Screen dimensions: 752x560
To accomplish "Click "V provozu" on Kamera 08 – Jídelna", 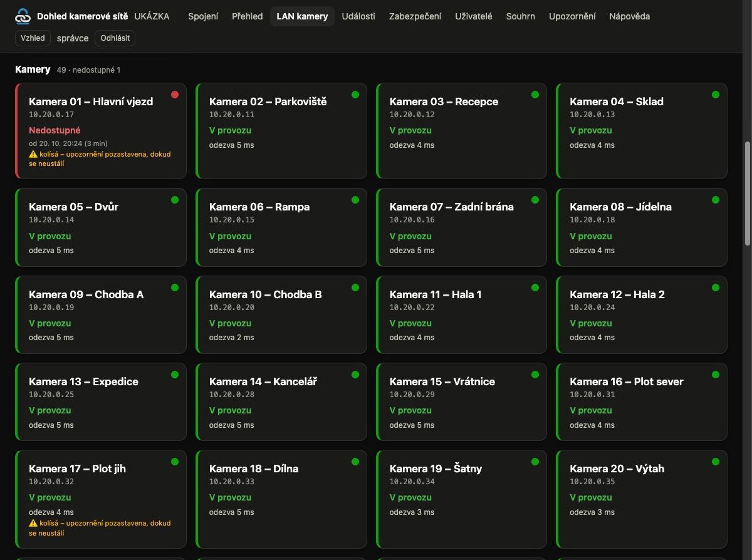I will coord(591,236).
